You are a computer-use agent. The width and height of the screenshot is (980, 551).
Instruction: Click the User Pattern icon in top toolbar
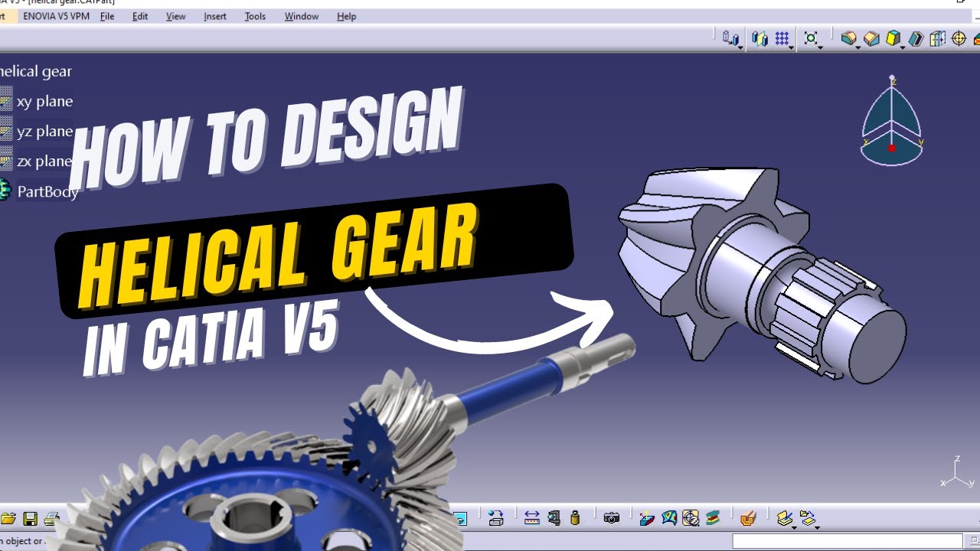point(730,37)
